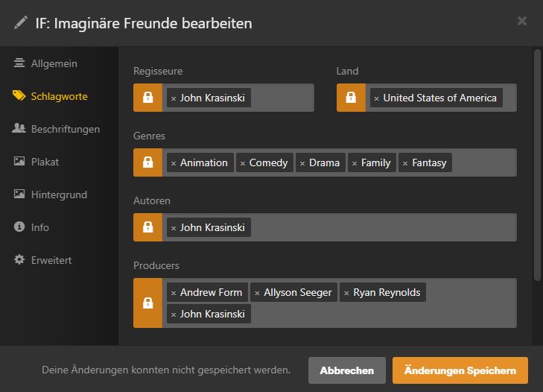Click the vertical scrollbar in the dialog

tap(538, 164)
